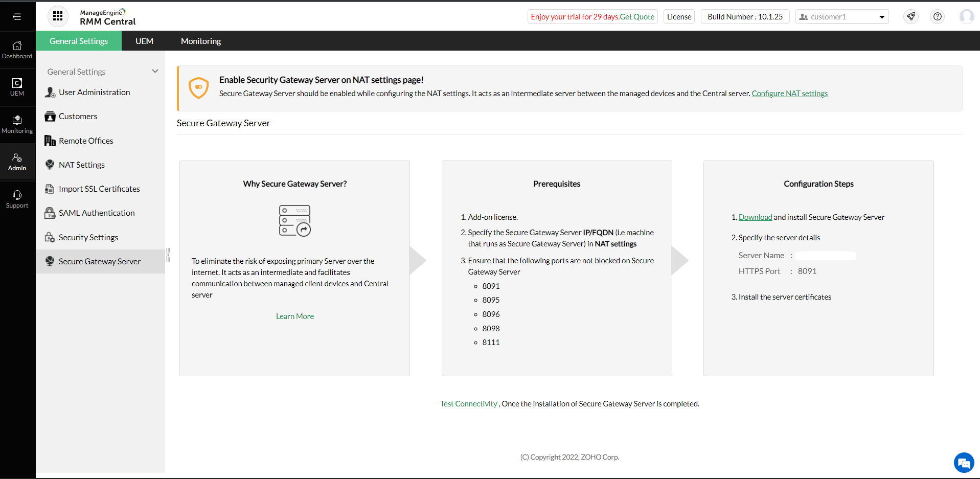Select the Monitoring icon in sidebar
The width and height of the screenshot is (980, 479).
coord(17,124)
